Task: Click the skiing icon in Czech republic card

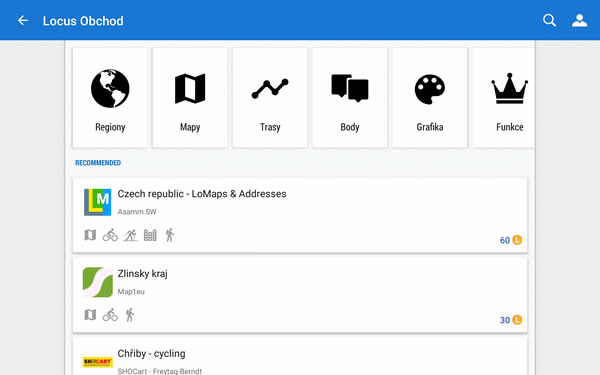Action: pyautogui.click(x=130, y=235)
